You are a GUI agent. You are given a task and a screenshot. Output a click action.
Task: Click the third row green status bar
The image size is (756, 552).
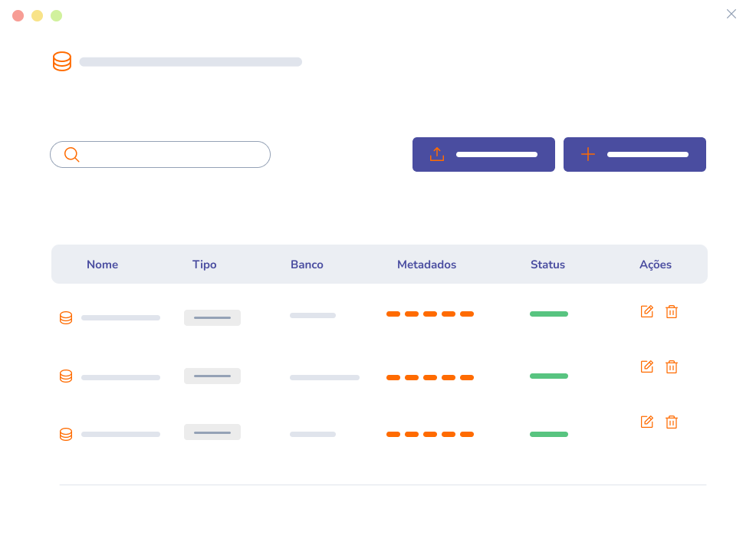coord(549,435)
